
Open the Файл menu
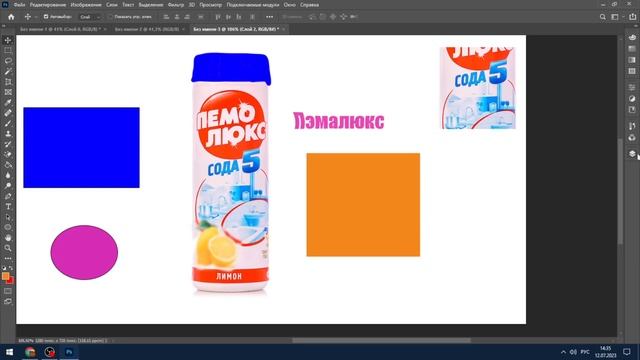[x=19, y=5]
